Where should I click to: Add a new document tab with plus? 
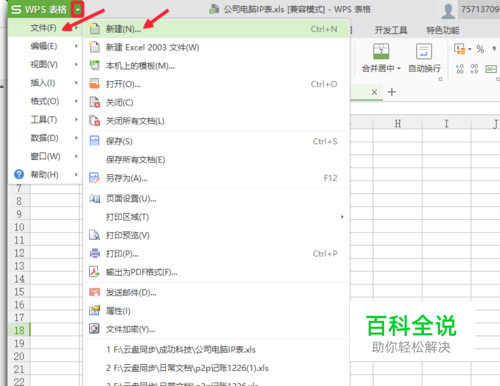pyautogui.click(x=392, y=92)
